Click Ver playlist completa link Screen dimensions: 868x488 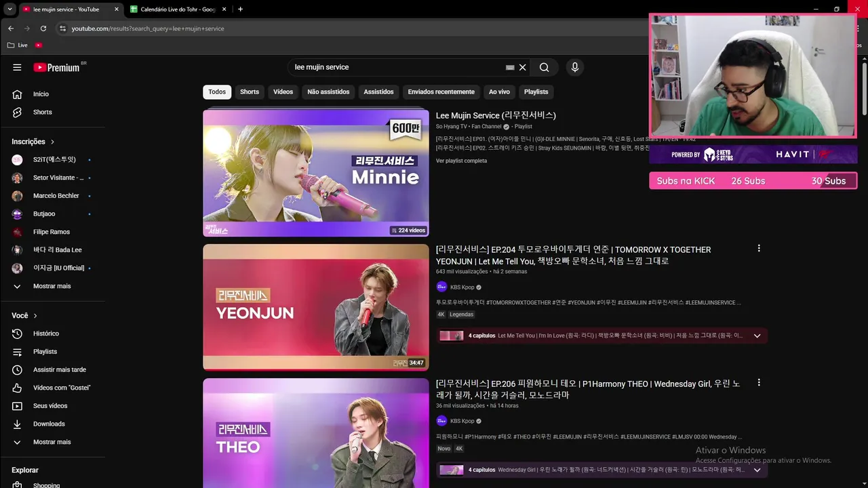coord(461,161)
